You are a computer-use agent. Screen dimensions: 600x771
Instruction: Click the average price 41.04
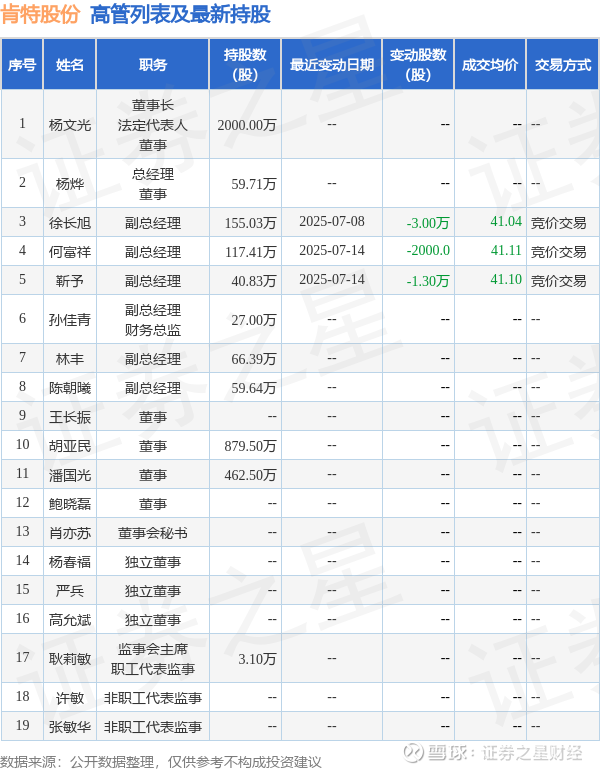(x=506, y=221)
